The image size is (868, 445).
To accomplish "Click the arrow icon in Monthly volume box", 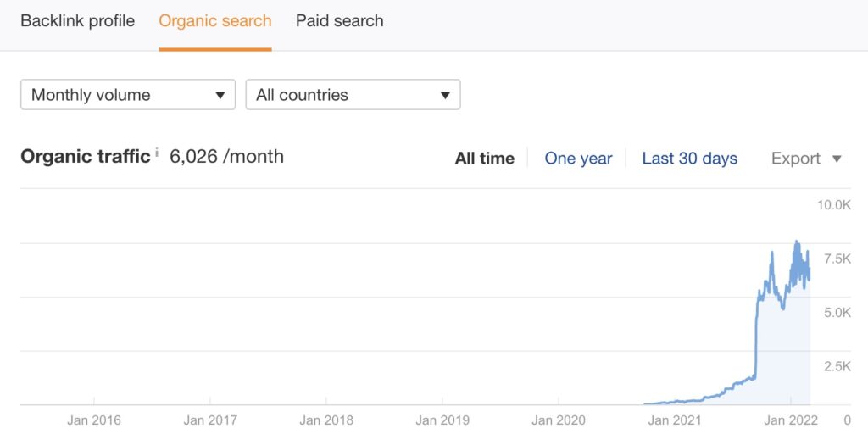I will click(x=220, y=96).
